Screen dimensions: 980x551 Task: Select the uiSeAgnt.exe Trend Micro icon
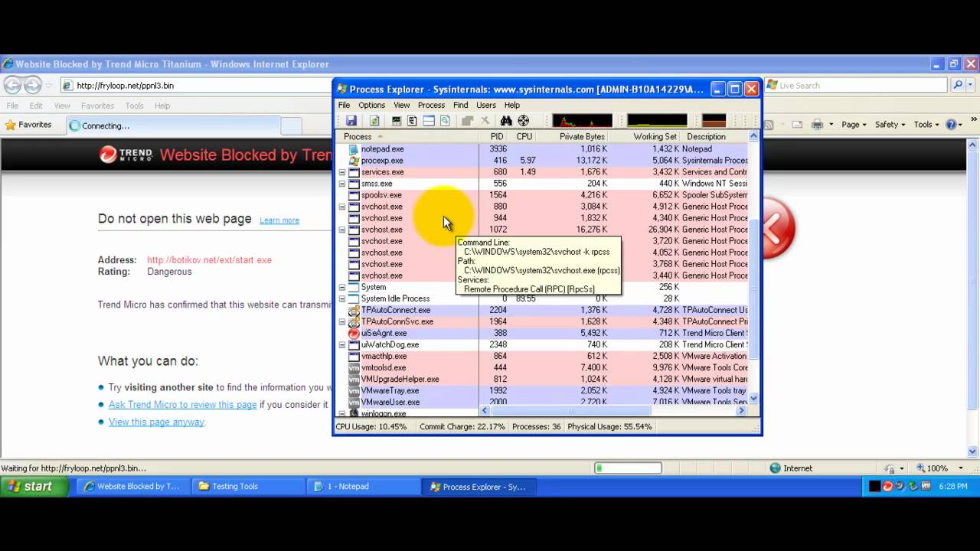pos(354,333)
